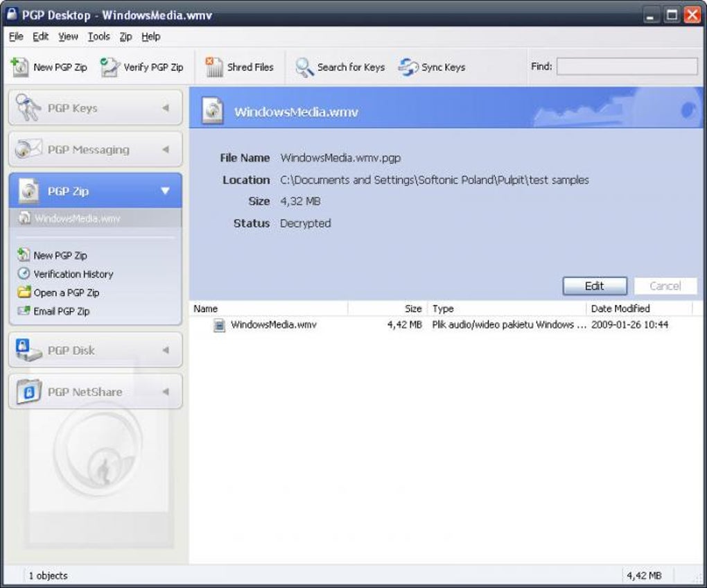Click the file name WindowsMedia.wmv.pgp value
The height and width of the screenshot is (588, 707).
point(340,158)
